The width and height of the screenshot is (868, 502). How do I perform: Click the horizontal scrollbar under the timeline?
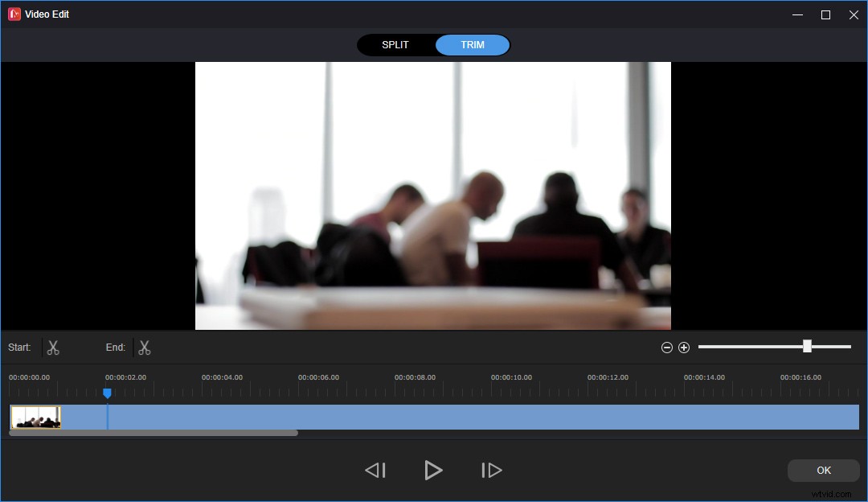(x=153, y=432)
